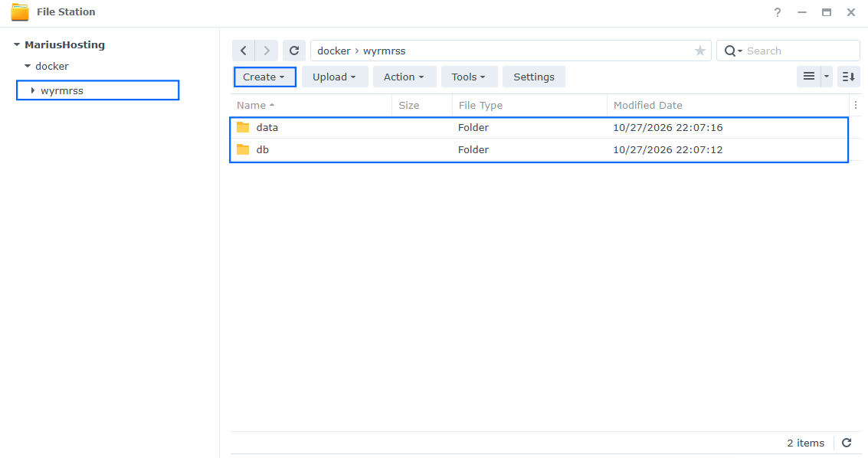Click the File Station app icon
Viewport: 868px width, 458px height.
20,11
